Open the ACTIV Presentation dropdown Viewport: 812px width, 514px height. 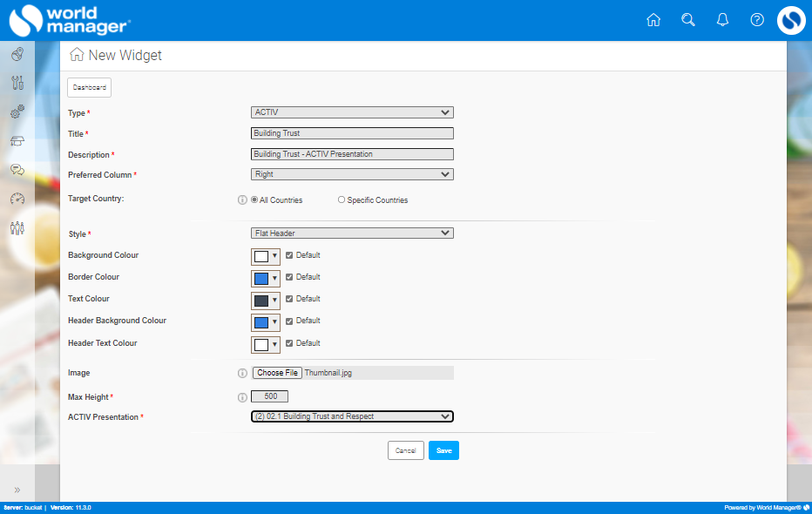[x=352, y=416]
